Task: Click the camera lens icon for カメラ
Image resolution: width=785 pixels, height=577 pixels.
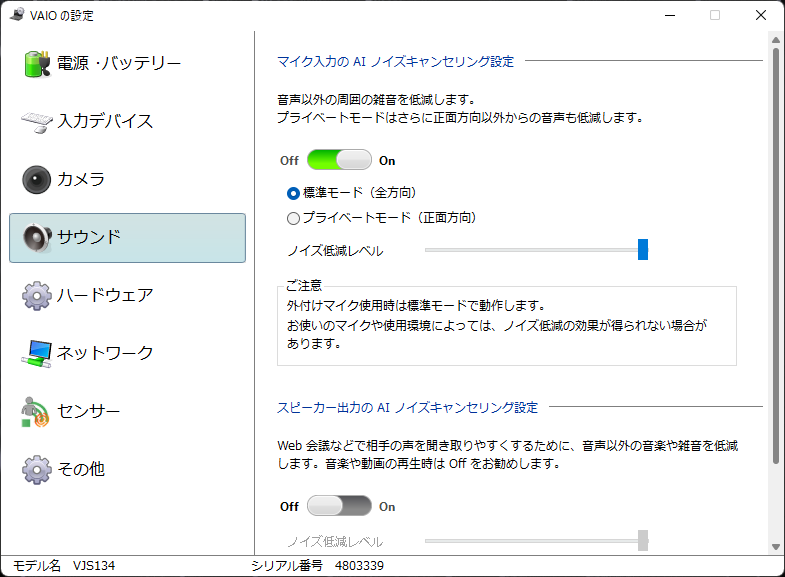Action: point(37,180)
